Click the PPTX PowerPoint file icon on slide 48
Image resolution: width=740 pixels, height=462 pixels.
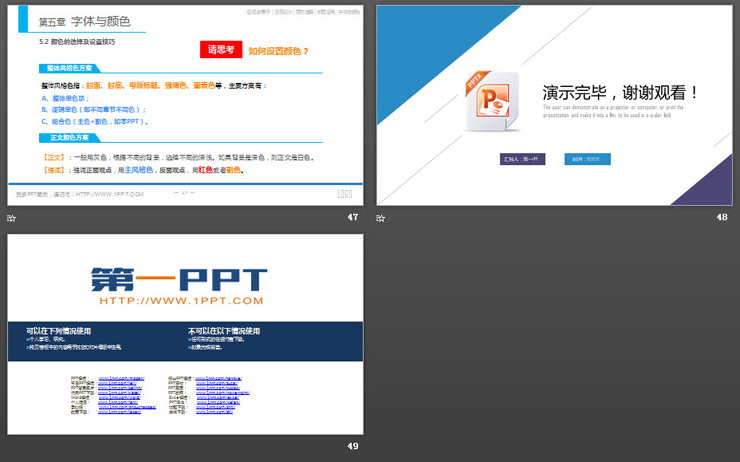(492, 101)
